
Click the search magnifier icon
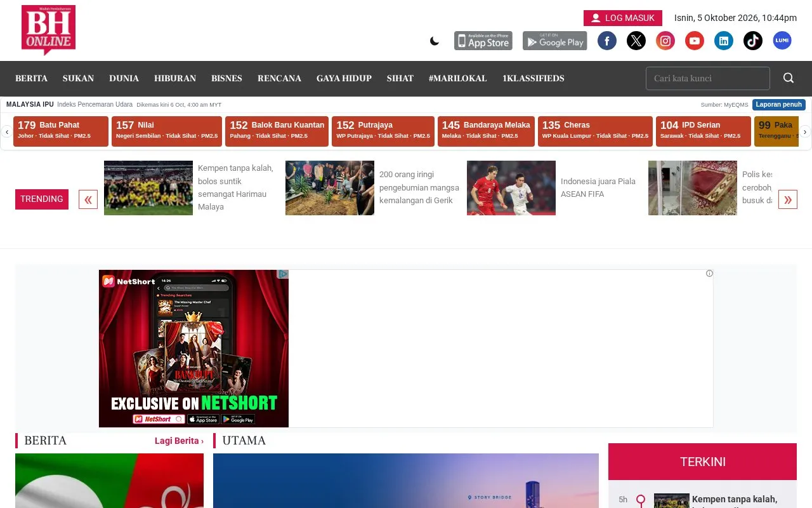(x=789, y=78)
